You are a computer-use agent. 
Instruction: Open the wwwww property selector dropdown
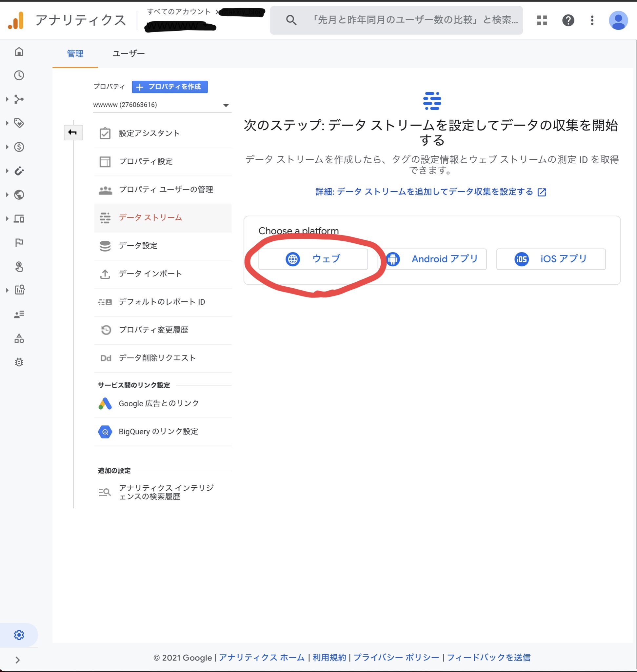tap(162, 105)
